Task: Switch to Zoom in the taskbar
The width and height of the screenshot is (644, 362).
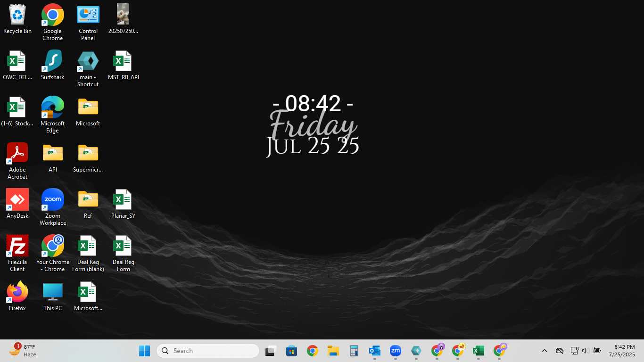Action: pyautogui.click(x=395, y=351)
